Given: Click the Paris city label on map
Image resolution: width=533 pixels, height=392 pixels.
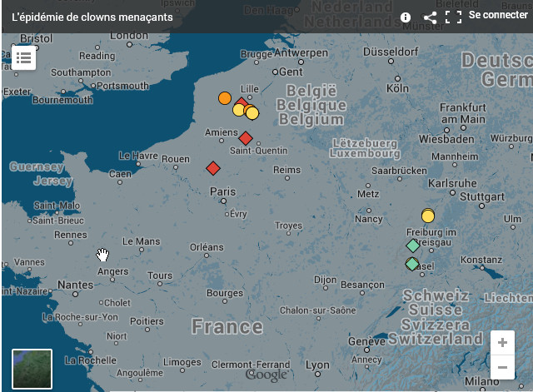Looking at the screenshot, I should (222, 191).
